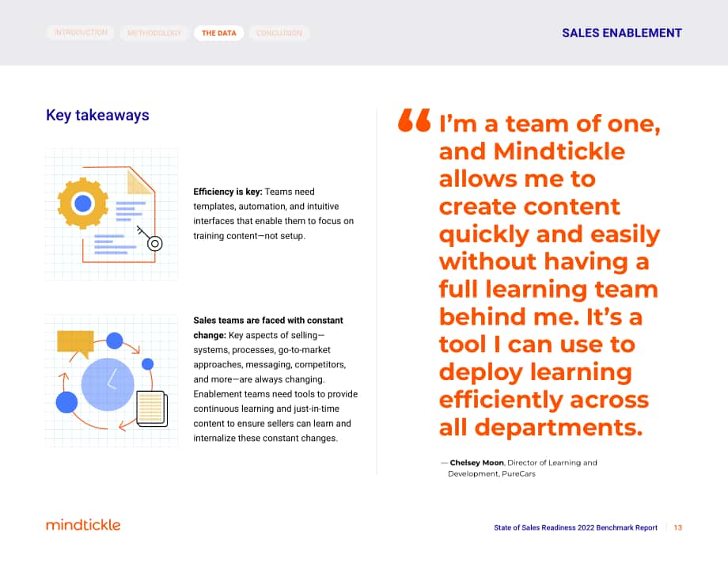
Task: Open the Introduction tab
Action: (x=81, y=32)
